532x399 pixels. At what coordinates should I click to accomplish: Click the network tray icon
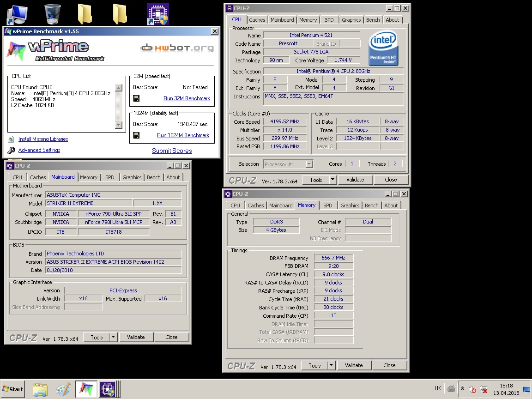pos(484,389)
